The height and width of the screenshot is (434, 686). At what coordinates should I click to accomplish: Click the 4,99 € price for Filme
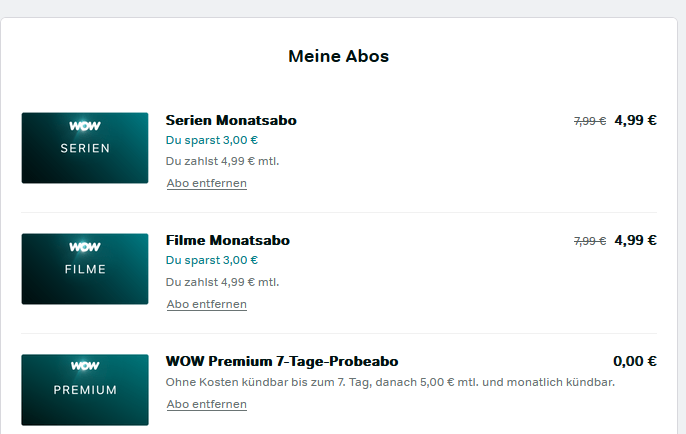(635, 240)
